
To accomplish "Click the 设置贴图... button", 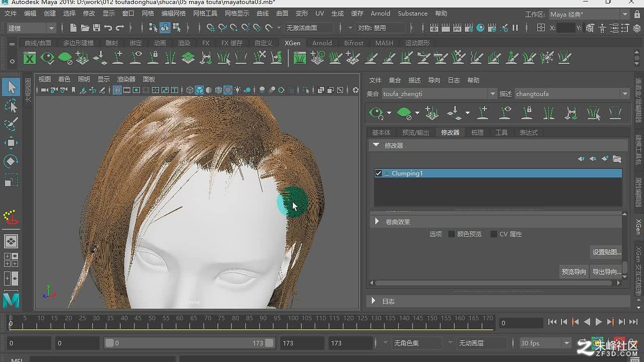I will coord(606,252).
